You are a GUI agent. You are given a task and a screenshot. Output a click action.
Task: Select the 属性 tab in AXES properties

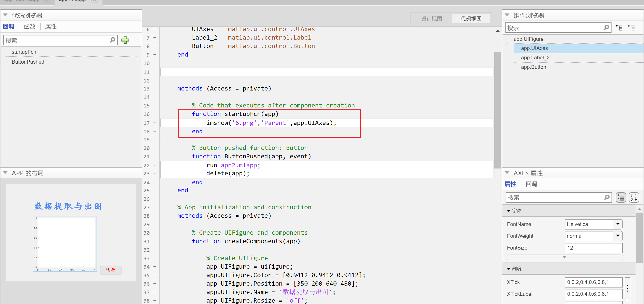510,184
